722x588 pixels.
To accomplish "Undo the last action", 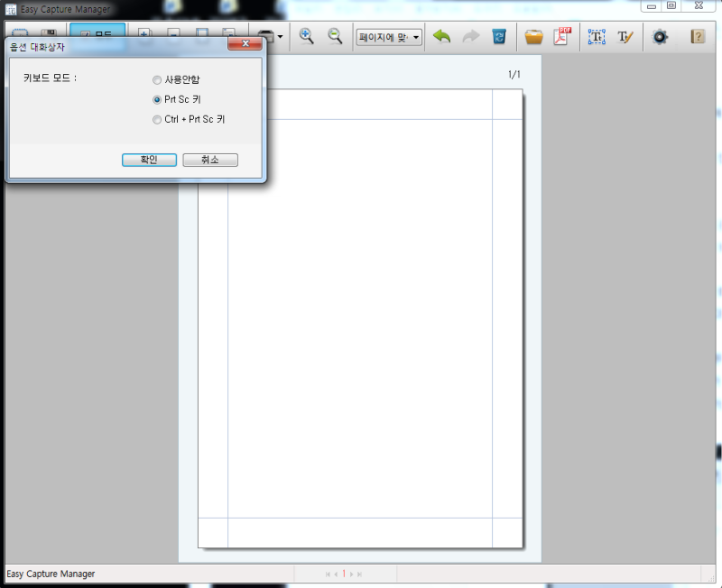I will click(441, 36).
